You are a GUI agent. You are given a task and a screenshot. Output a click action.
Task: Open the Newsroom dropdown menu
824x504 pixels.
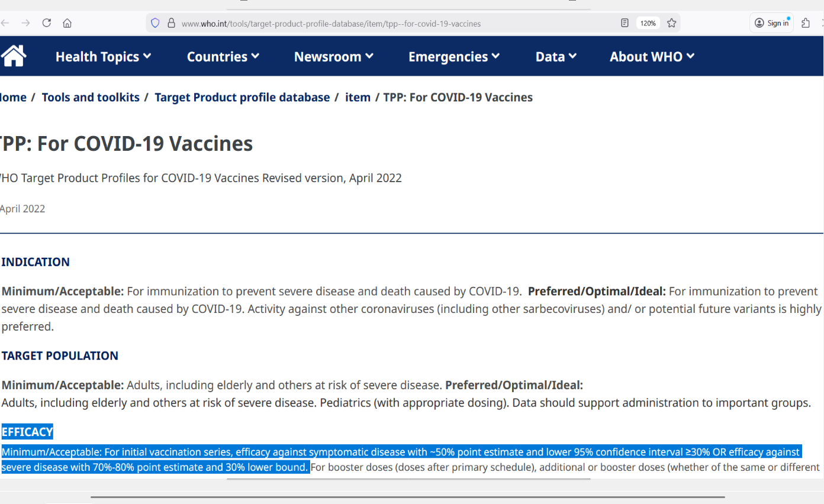(x=334, y=57)
